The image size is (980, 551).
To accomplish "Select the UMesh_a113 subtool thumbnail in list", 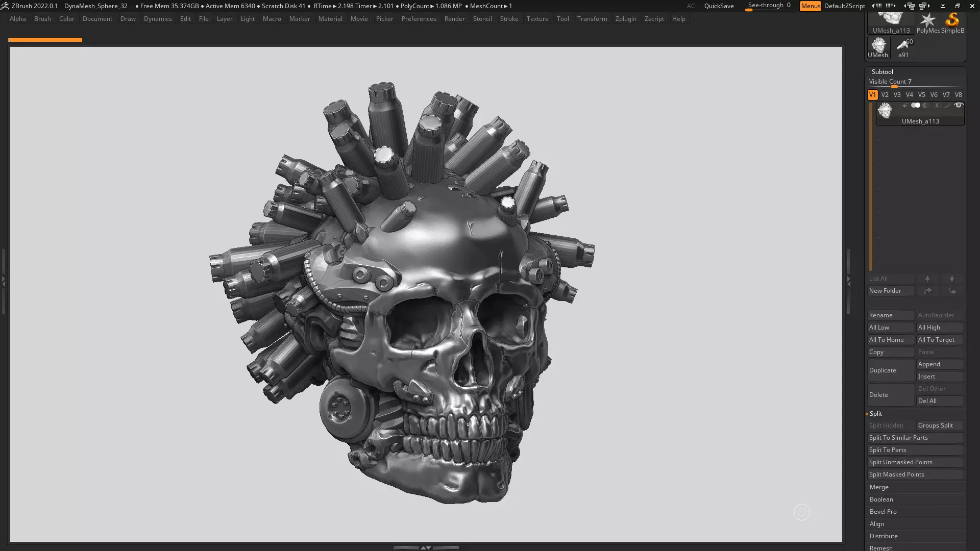I will point(885,111).
